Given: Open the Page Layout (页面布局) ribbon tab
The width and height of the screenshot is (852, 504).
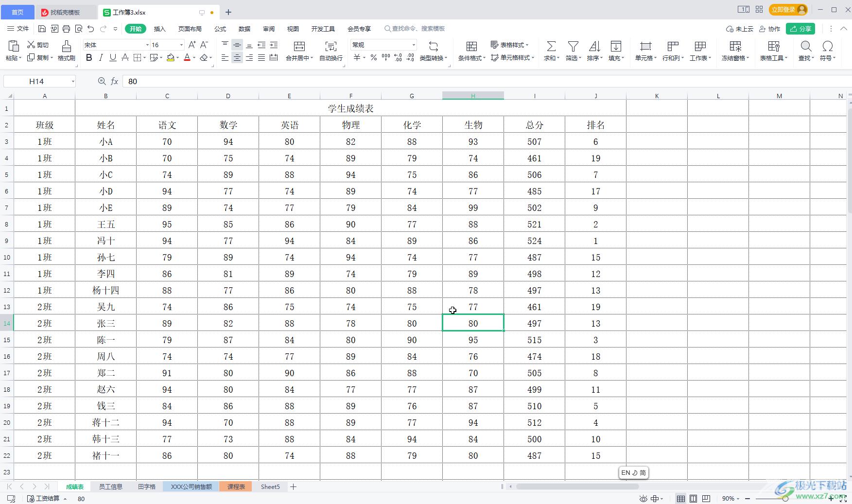Looking at the screenshot, I should pos(190,29).
